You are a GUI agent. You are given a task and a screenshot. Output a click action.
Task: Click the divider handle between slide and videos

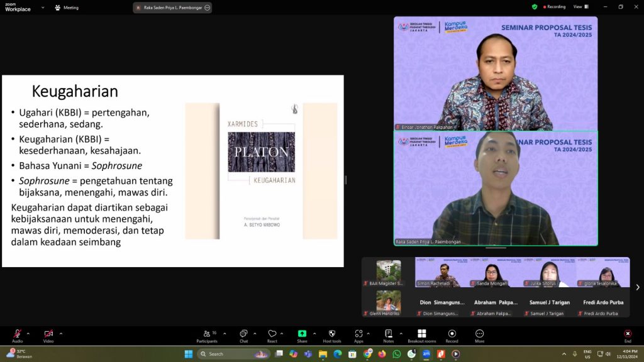(x=345, y=180)
